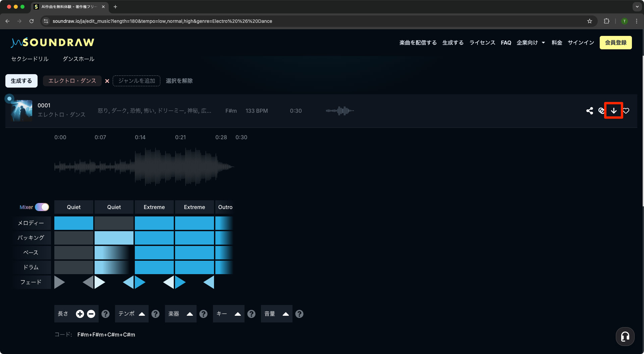Click the fade-in arrow of first Quiet block

(x=59, y=282)
